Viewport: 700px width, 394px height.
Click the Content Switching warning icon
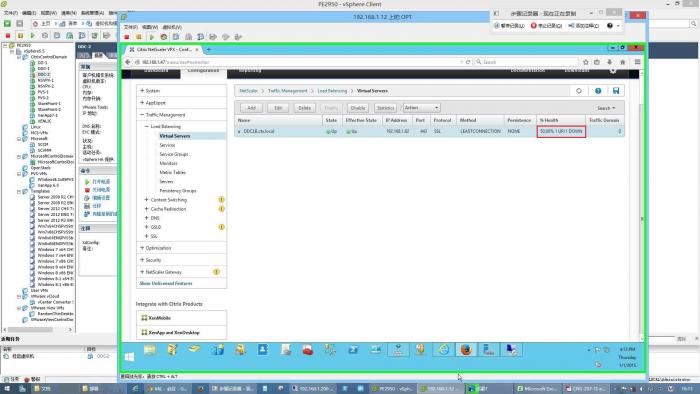pos(221,199)
